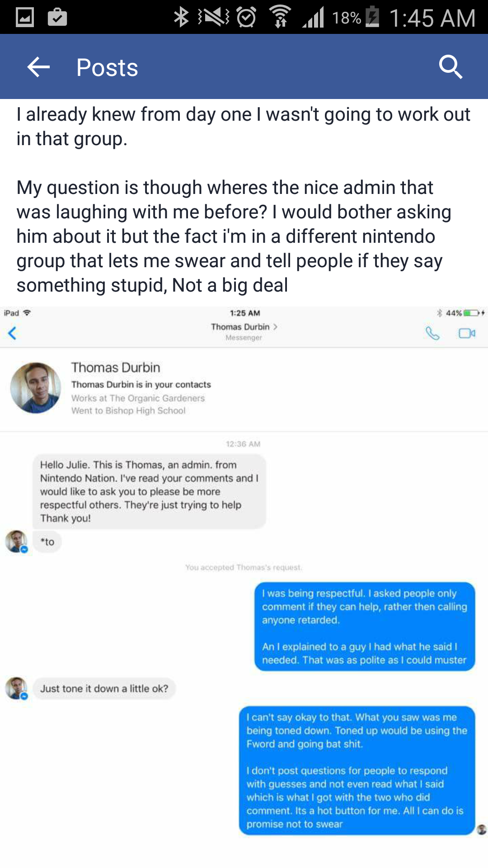The height and width of the screenshot is (868, 488).
Task: Select the 'I was being respectful' bubble
Action: pyautogui.click(x=365, y=627)
